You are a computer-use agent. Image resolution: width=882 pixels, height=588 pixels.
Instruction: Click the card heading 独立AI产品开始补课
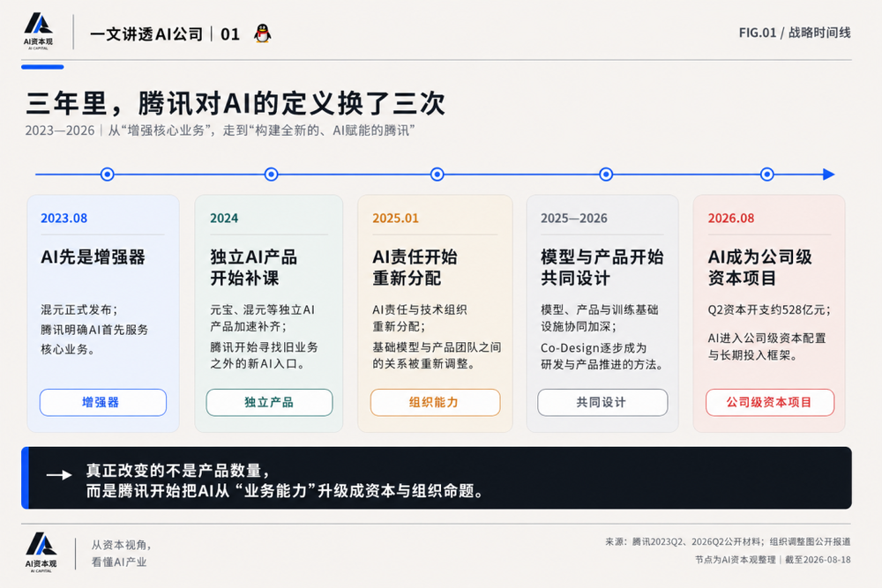[x=254, y=268]
